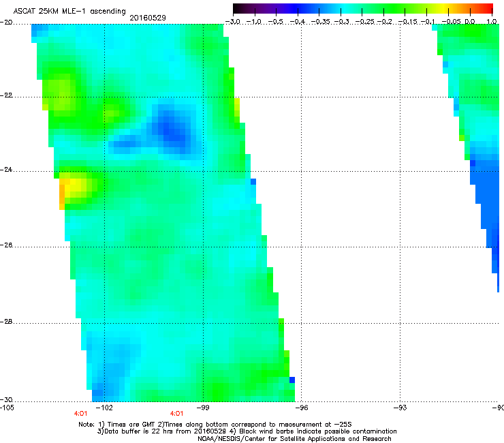This screenshot has width=504, height=443.
Task: Click the -1.0 colorbar label
Action: click(x=254, y=22)
